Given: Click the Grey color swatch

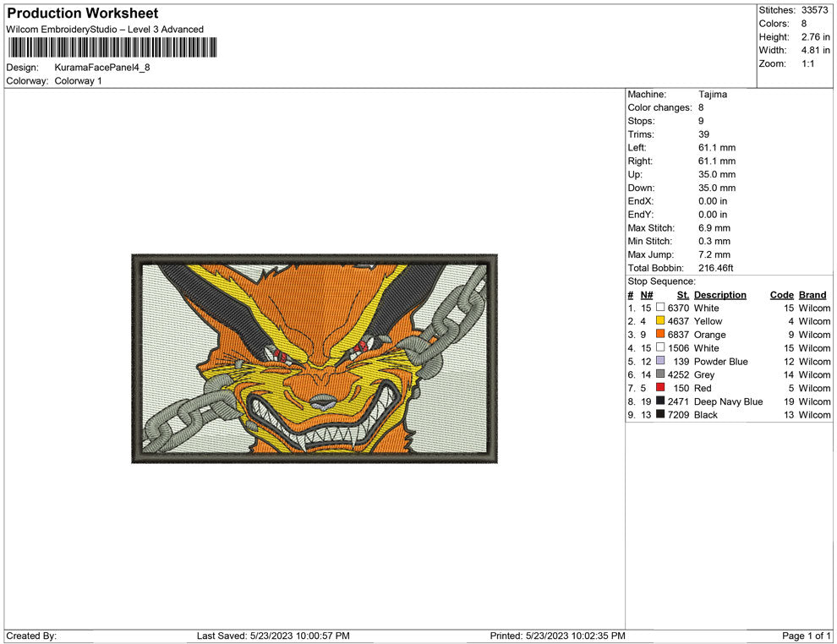Looking at the screenshot, I should [660, 374].
